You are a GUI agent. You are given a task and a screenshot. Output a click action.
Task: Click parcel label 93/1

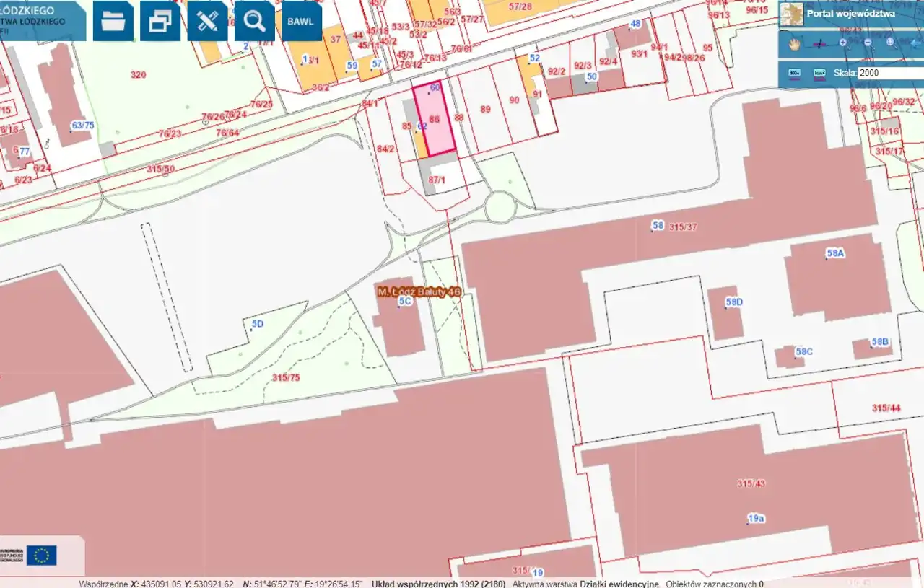(640, 53)
